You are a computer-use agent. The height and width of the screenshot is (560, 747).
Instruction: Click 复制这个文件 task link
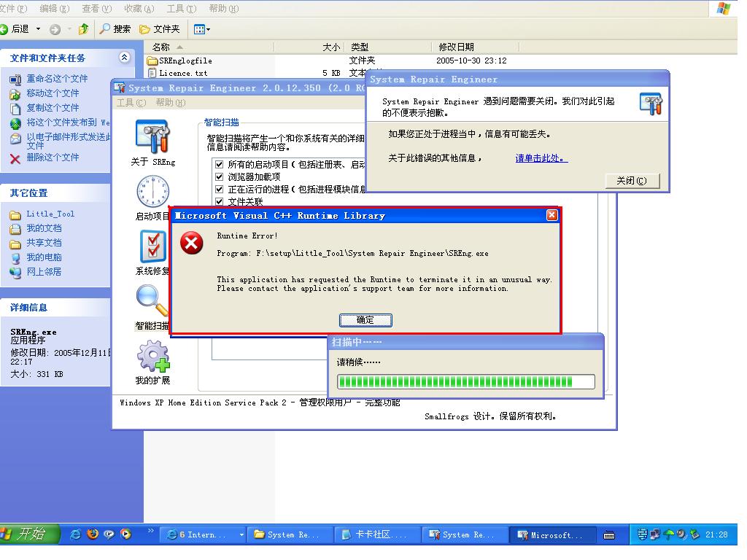[x=53, y=108]
